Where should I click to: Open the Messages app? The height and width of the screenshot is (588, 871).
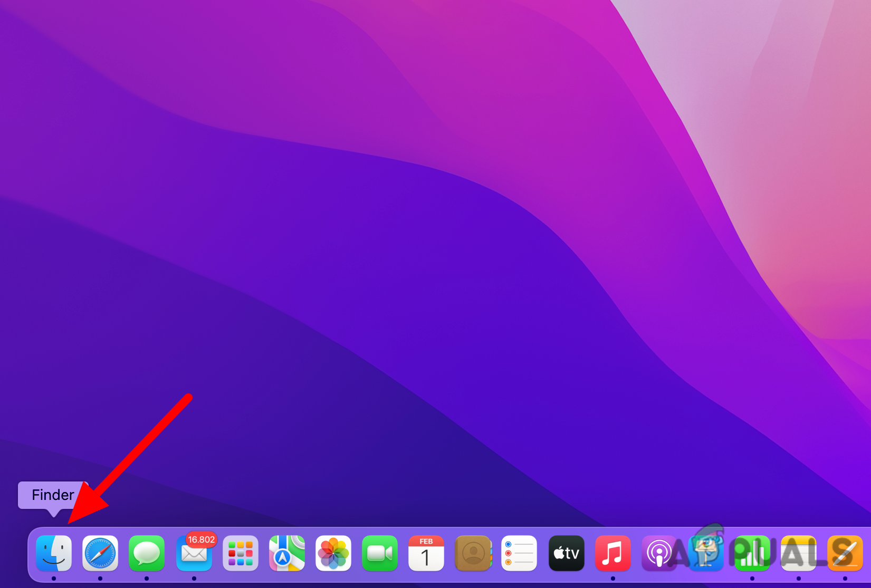146,553
